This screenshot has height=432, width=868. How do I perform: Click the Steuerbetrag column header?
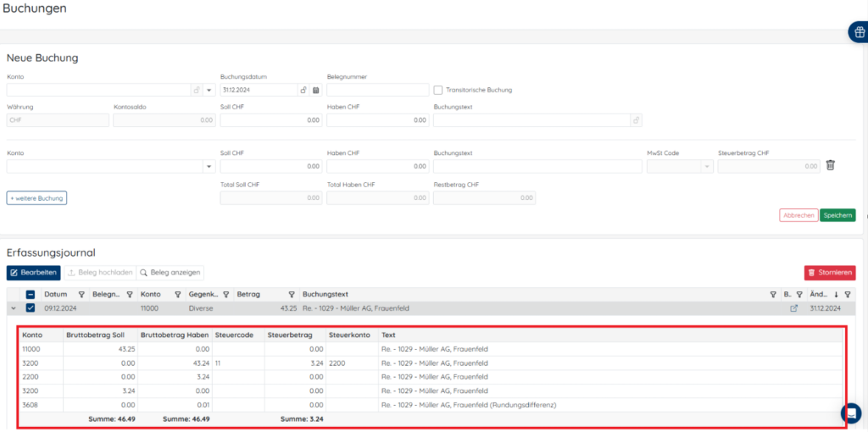pyautogui.click(x=290, y=335)
